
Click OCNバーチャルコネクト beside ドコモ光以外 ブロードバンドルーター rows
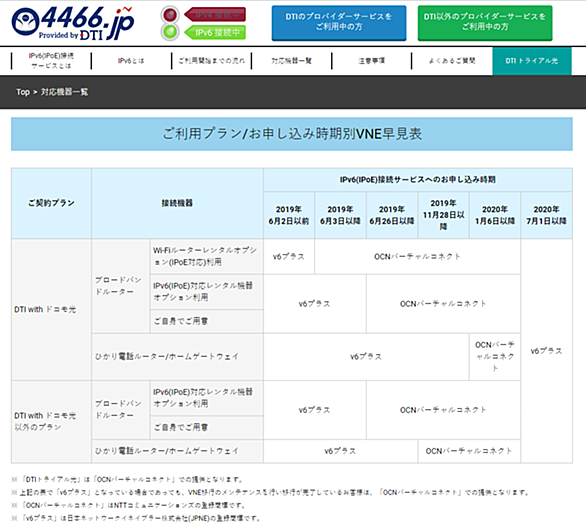(443, 410)
